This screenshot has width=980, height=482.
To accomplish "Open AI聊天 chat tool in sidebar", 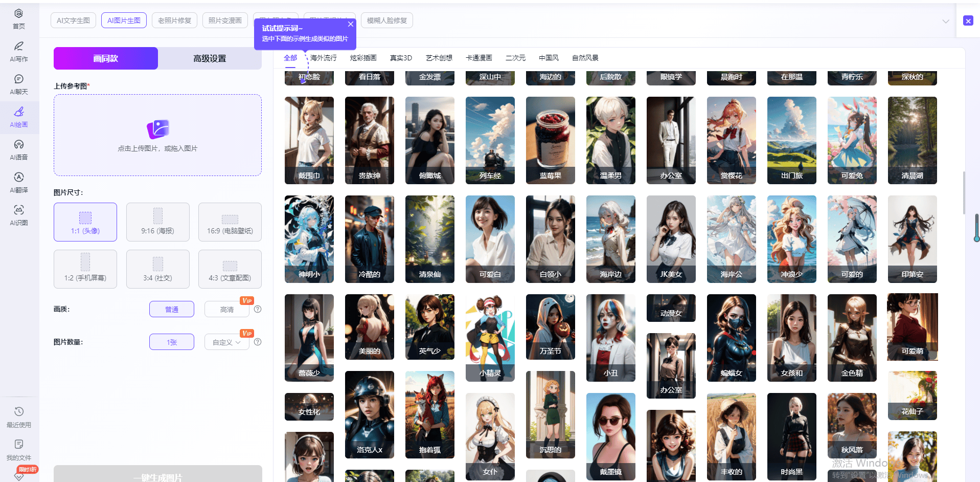I will [x=19, y=84].
